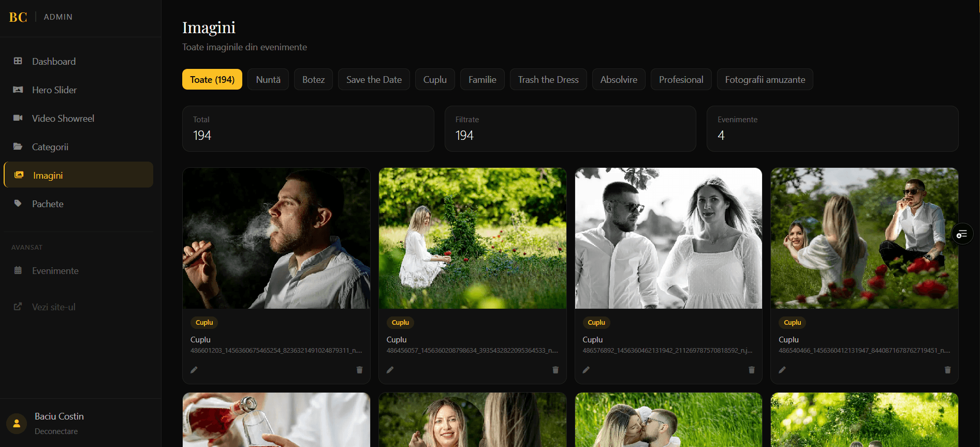Click the Filtrate 194 stat card
This screenshot has width=980, height=447.
coord(571,129)
